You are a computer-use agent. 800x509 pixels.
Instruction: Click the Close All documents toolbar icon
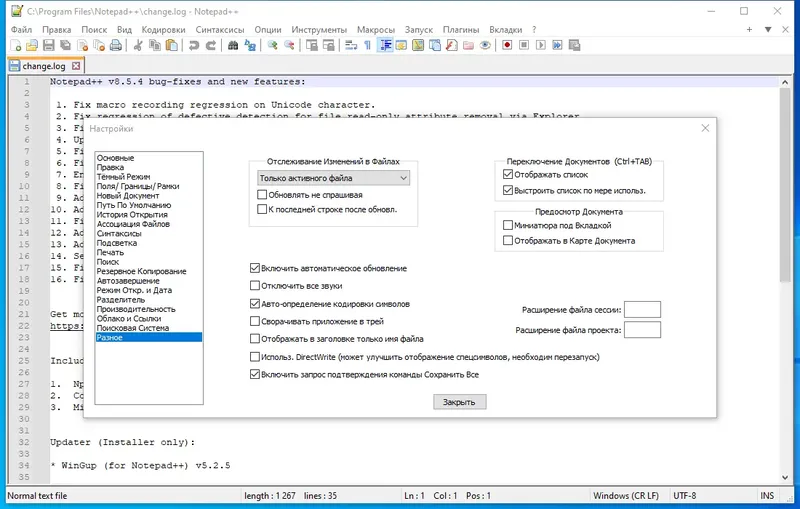(99, 45)
